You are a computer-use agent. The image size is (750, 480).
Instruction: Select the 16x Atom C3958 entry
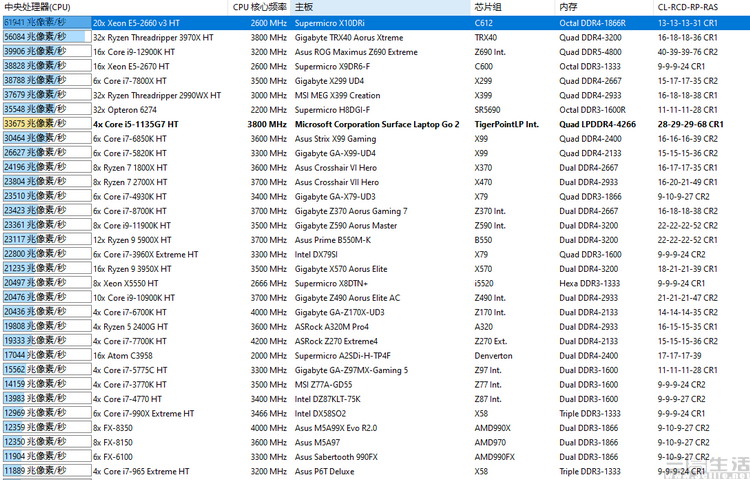pos(122,356)
